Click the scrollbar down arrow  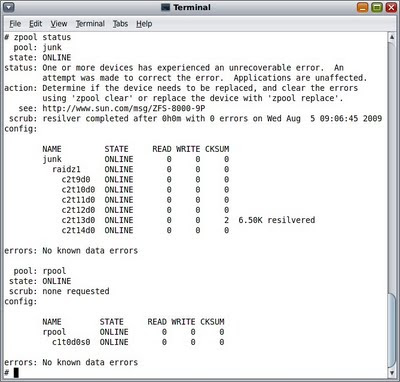pyautogui.click(x=392, y=372)
